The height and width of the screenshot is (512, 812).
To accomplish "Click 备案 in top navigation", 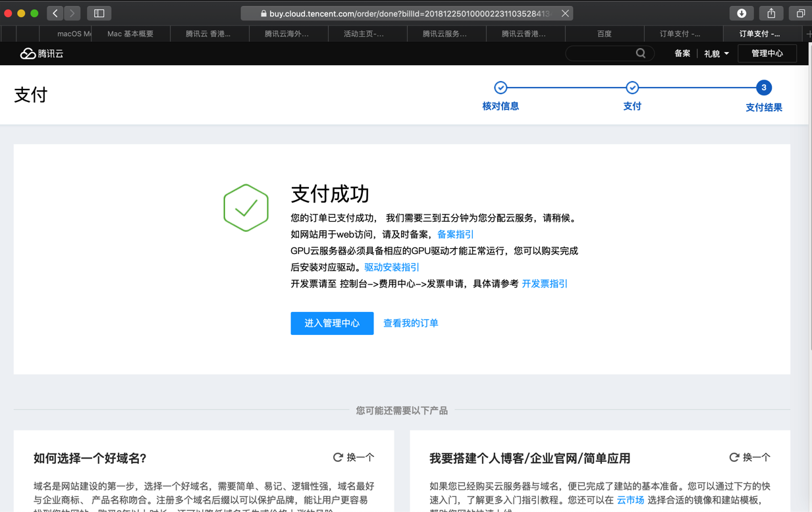I will tap(682, 53).
